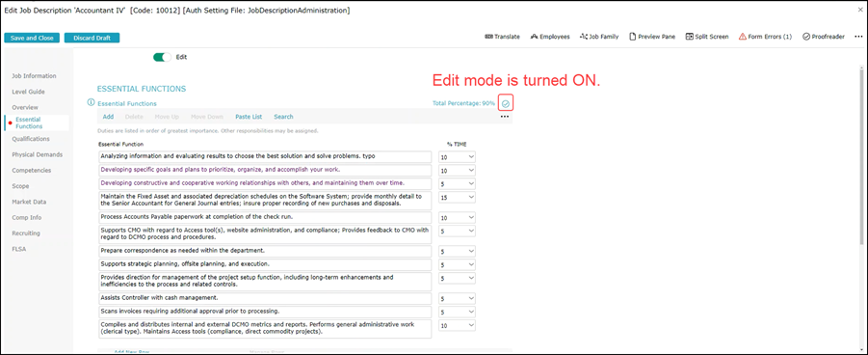The image size is (868, 355).
Task: Select Essential Functions in sidebar
Action: [x=36, y=123]
